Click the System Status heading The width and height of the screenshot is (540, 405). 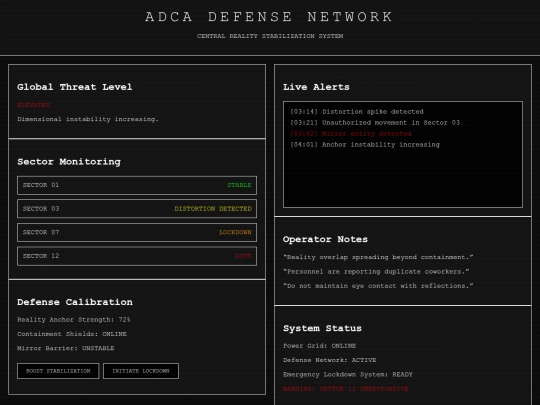point(322,328)
